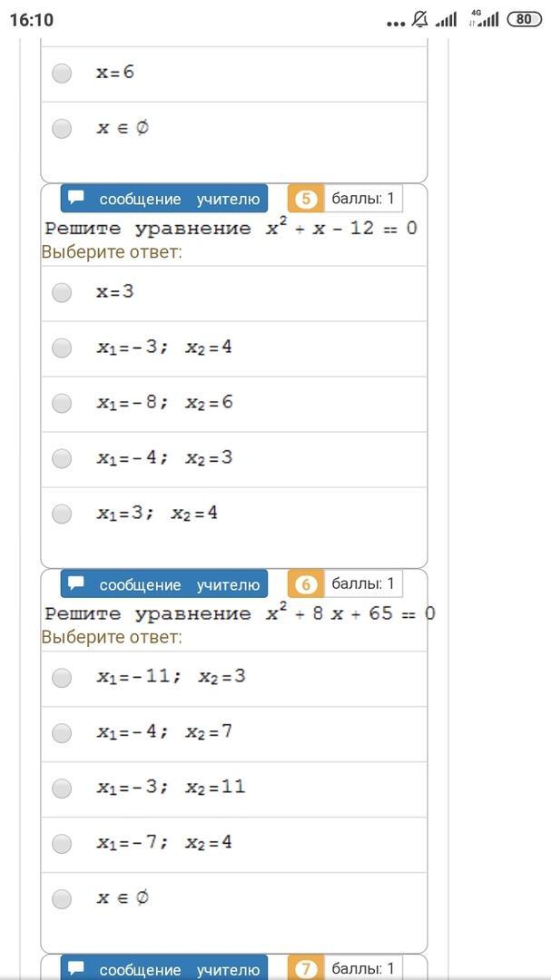The image size is (551, 980).
Task: Choose x1=-7; x2=4 radio option
Action: (x=62, y=844)
